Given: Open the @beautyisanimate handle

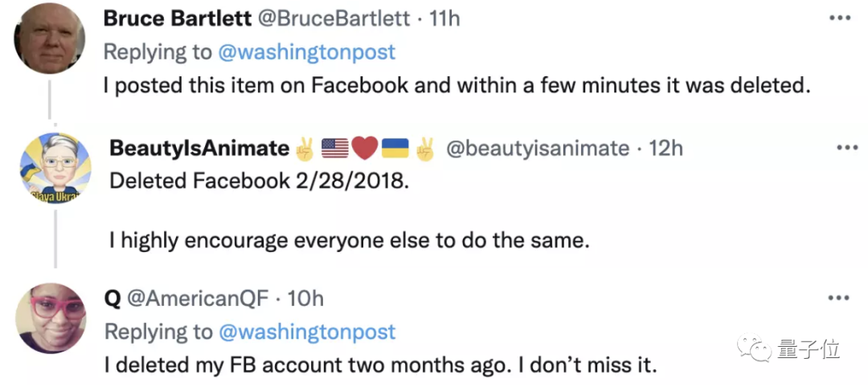Looking at the screenshot, I should 538,148.
